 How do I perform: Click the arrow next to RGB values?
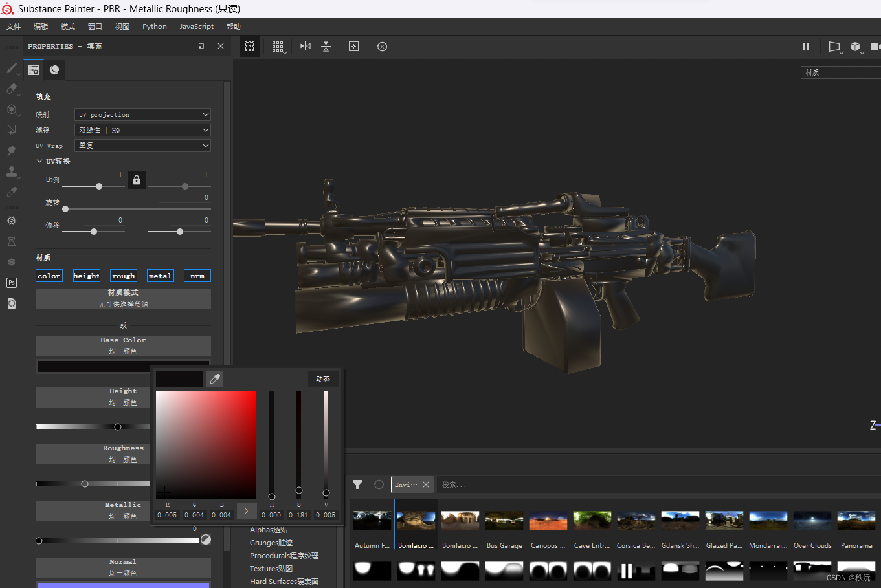[x=246, y=511]
